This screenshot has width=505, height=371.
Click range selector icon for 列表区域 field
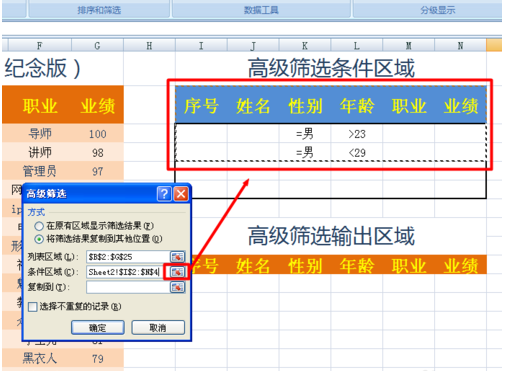click(177, 257)
